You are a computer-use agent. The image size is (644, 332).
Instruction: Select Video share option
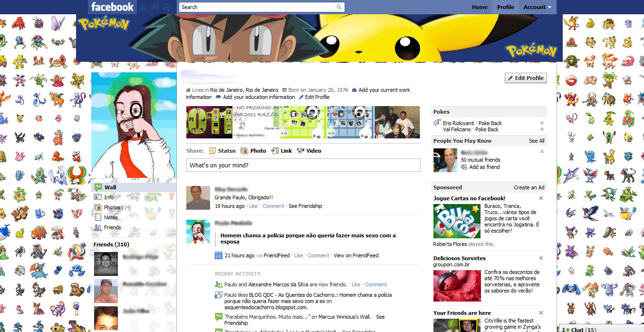point(309,151)
